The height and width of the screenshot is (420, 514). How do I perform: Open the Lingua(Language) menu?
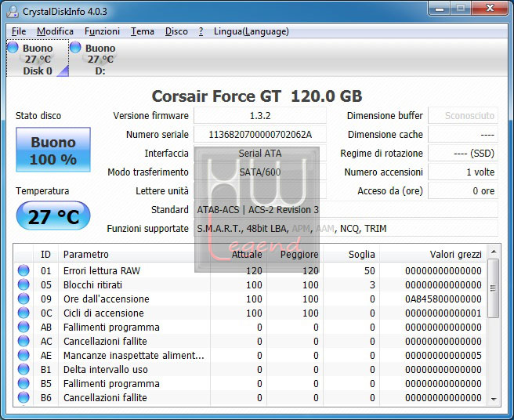tap(251, 31)
